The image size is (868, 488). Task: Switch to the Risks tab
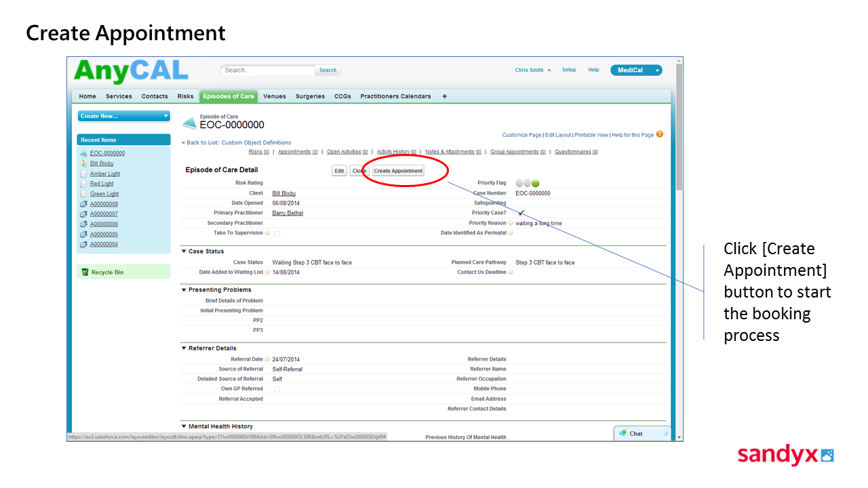tap(185, 96)
